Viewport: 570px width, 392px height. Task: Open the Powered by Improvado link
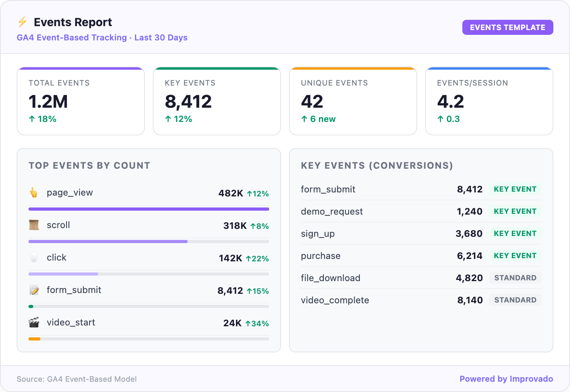click(506, 379)
